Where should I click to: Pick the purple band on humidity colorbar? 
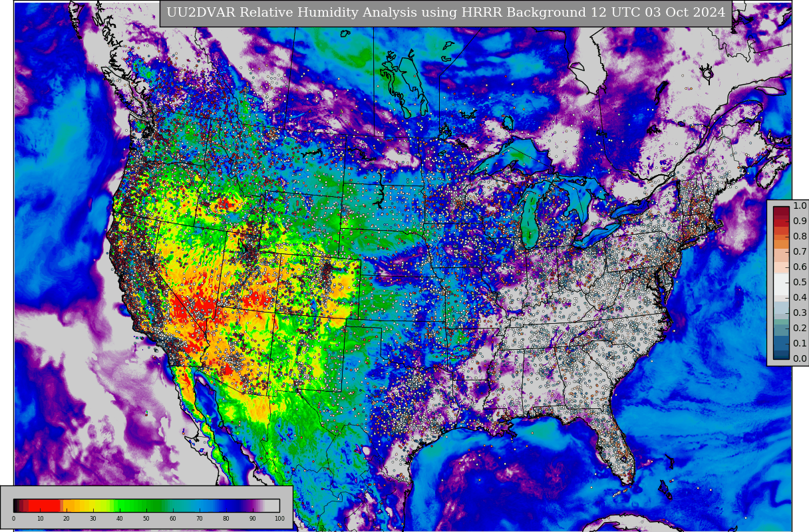tap(253, 505)
